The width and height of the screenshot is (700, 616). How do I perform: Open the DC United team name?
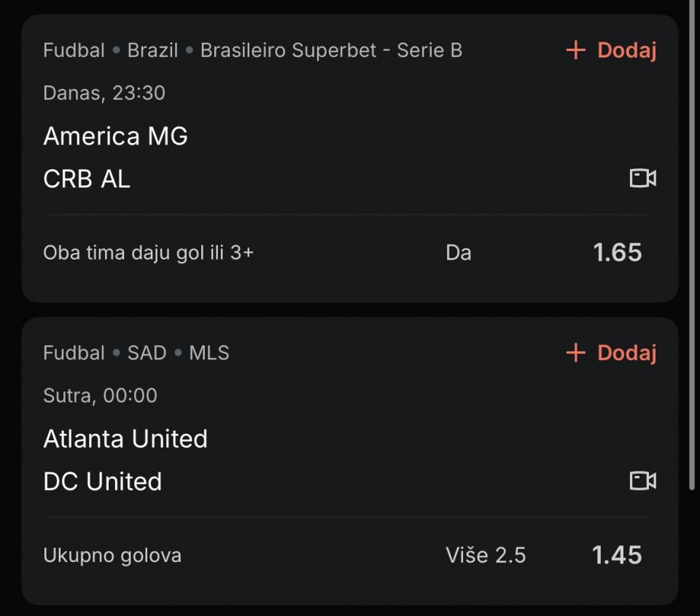tap(102, 481)
